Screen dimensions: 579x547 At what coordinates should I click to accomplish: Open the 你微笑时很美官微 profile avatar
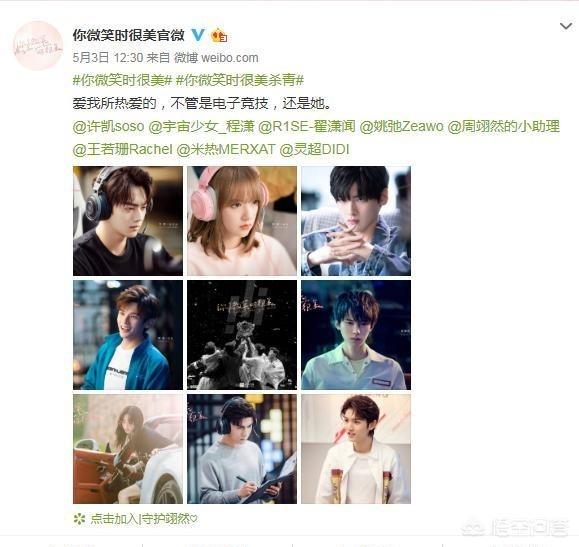[38, 46]
